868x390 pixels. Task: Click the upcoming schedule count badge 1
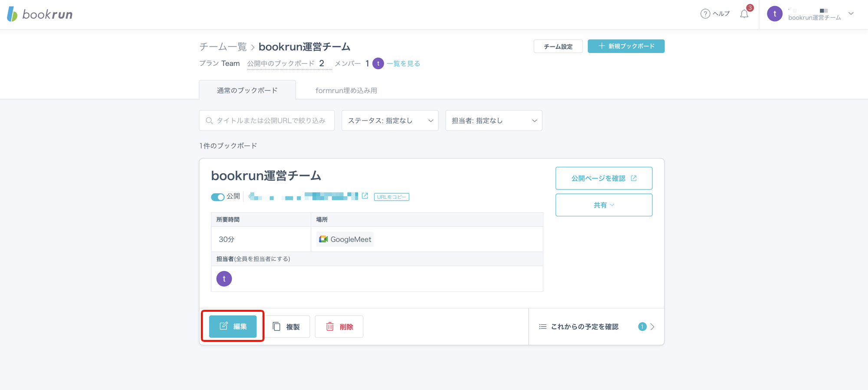point(642,327)
